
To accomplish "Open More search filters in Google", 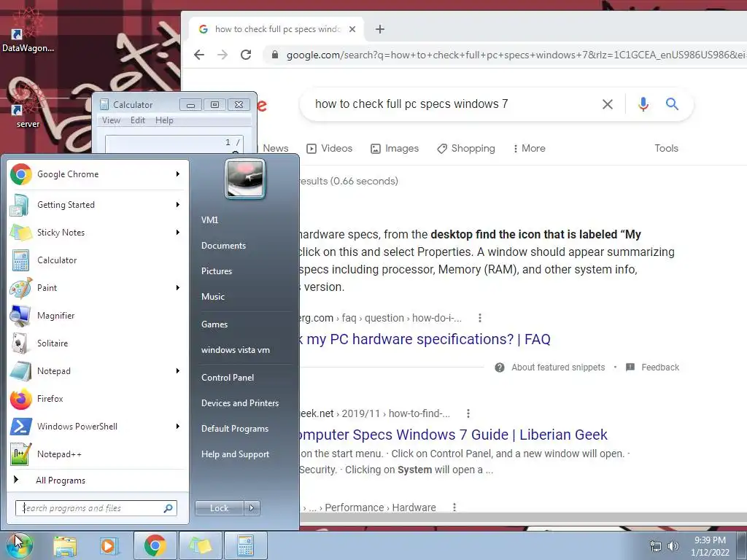I will [x=530, y=149].
